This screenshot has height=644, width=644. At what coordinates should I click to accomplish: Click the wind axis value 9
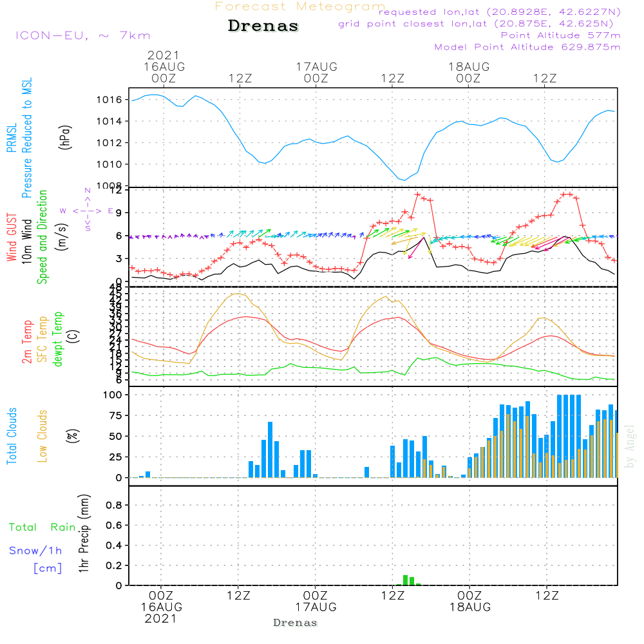(x=119, y=213)
